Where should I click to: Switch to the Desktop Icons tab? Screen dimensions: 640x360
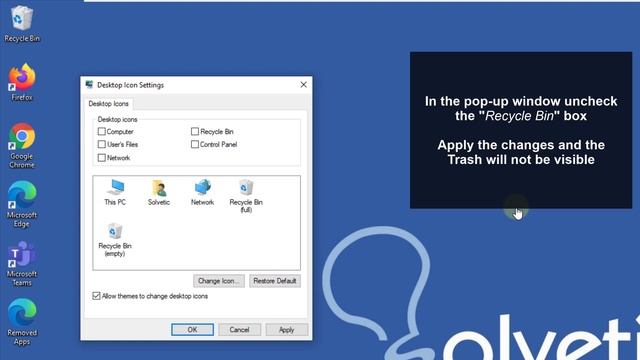click(108, 104)
